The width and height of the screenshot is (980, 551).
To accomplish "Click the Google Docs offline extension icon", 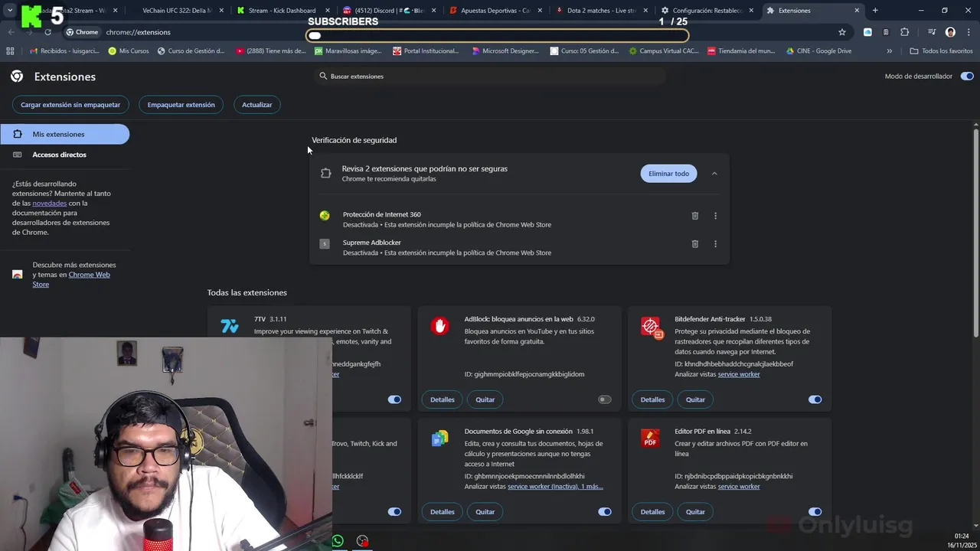I will [439, 439].
